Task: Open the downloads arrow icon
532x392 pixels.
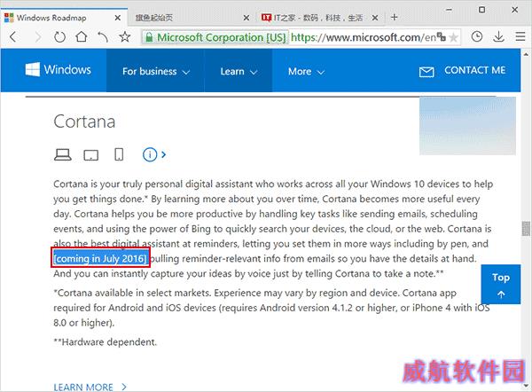Action: point(498,36)
